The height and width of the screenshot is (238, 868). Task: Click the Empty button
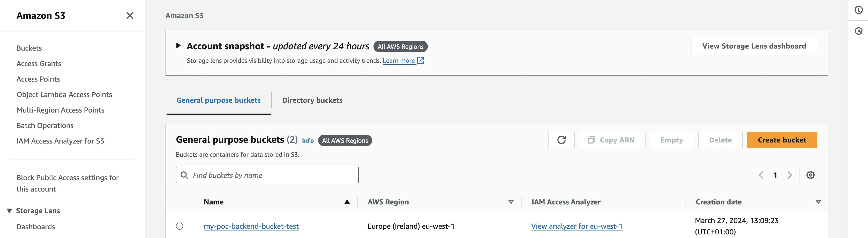671,140
